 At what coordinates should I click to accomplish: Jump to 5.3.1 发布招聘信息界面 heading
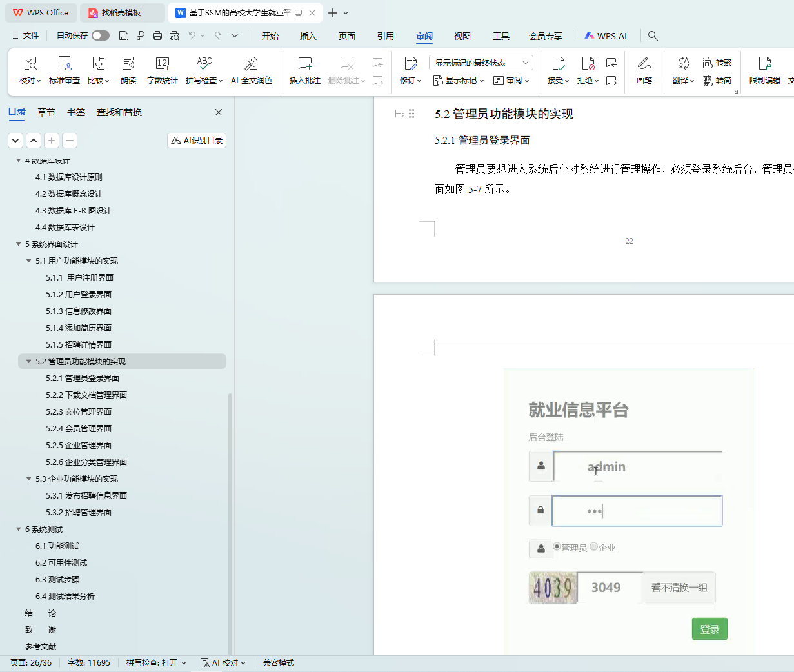(86, 496)
